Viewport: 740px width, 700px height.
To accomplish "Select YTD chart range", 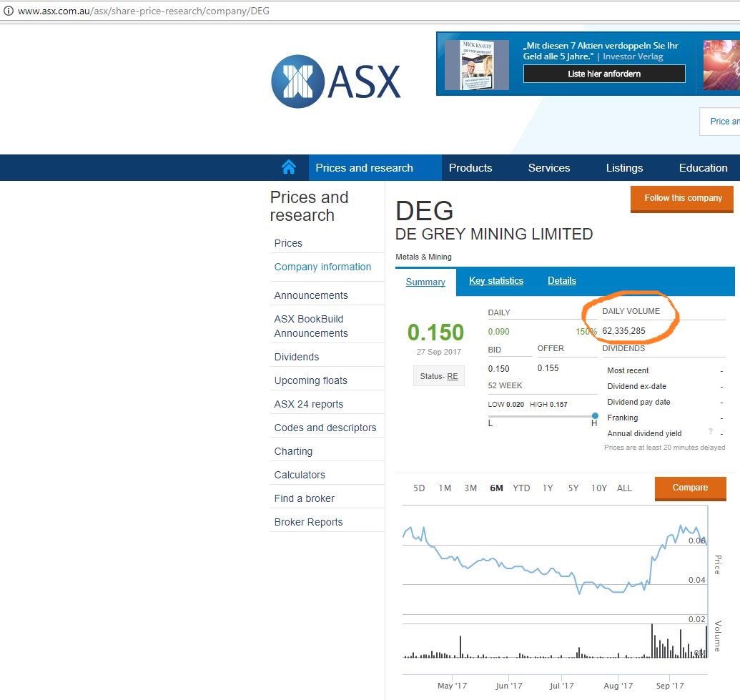I will pos(521,488).
